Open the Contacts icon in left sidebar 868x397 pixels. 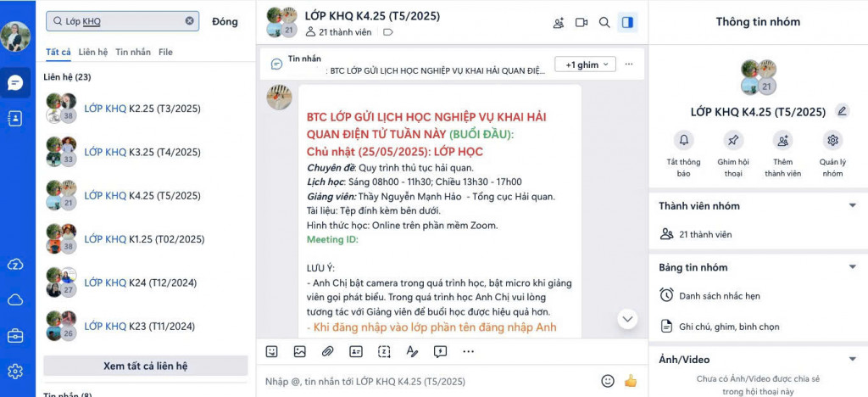point(15,119)
